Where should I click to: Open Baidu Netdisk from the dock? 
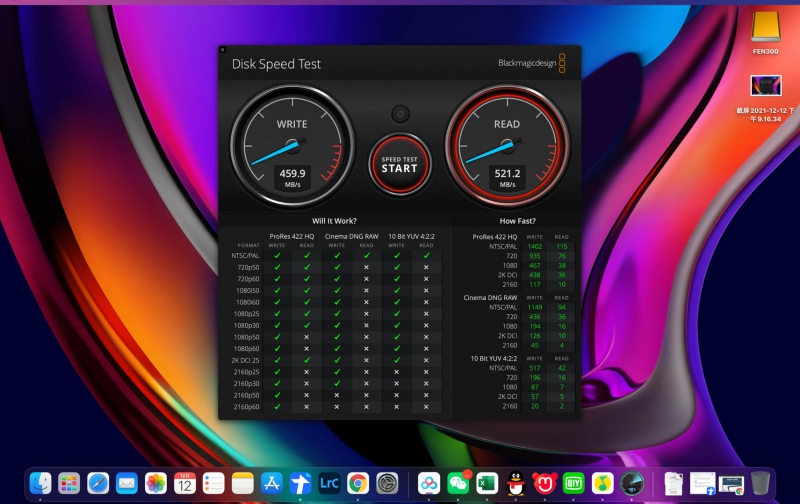click(429, 483)
